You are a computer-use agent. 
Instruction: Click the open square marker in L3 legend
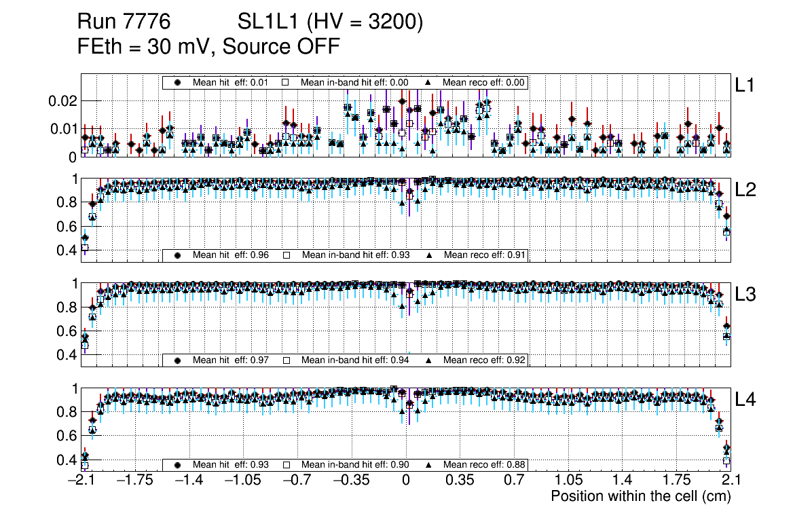286,360
